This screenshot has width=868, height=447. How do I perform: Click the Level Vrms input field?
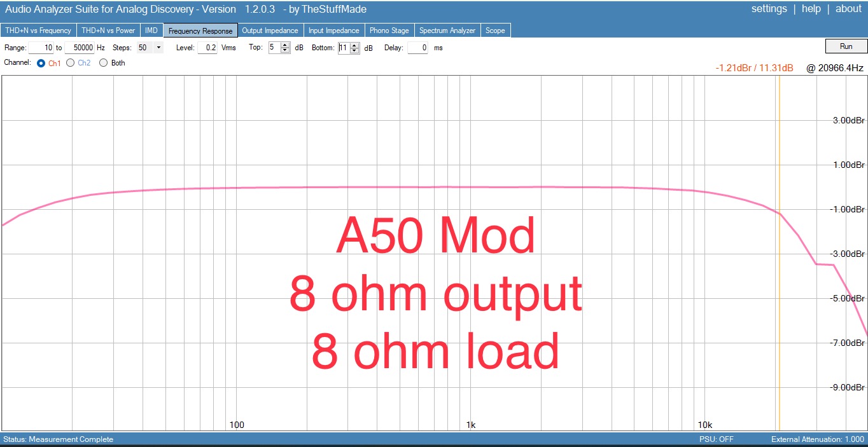[207, 48]
